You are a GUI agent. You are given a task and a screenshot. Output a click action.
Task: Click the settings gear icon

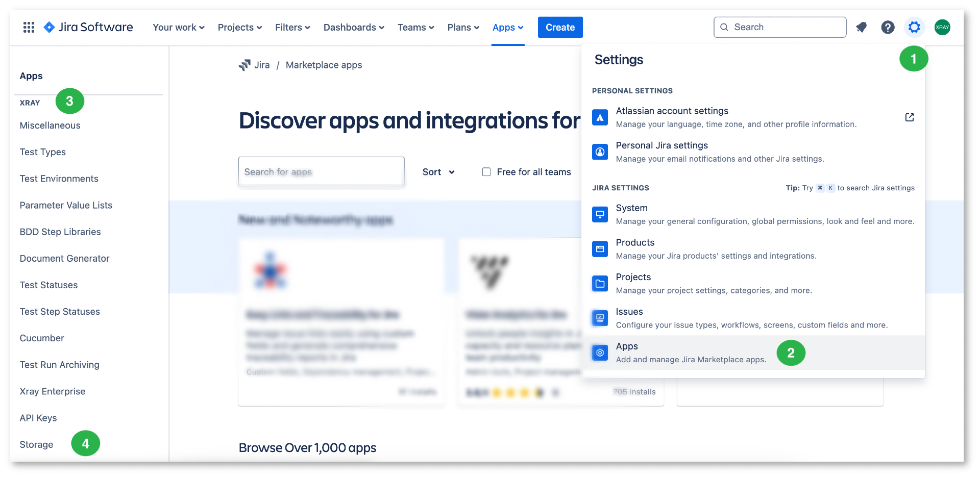pyautogui.click(x=914, y=27)
